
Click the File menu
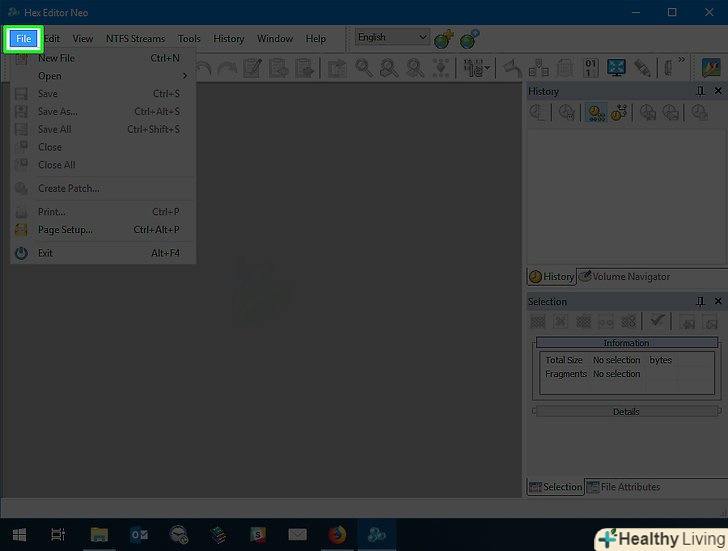tap(24, 39)
